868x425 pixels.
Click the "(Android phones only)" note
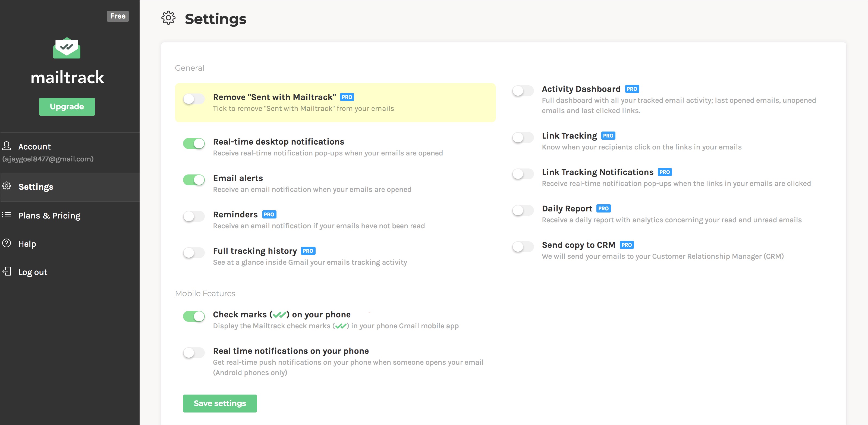coord(250,373)
